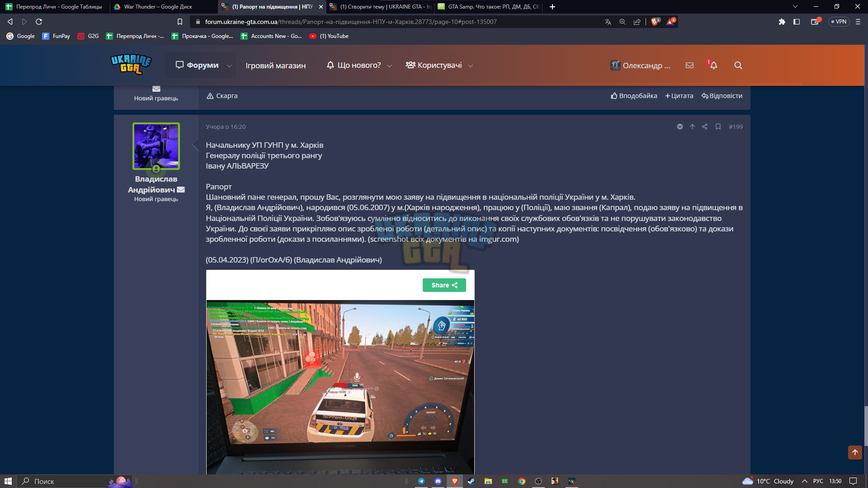Click the scroll-to-top arrow button
This screenshot has height=488, width=868.
coord(855,452)
